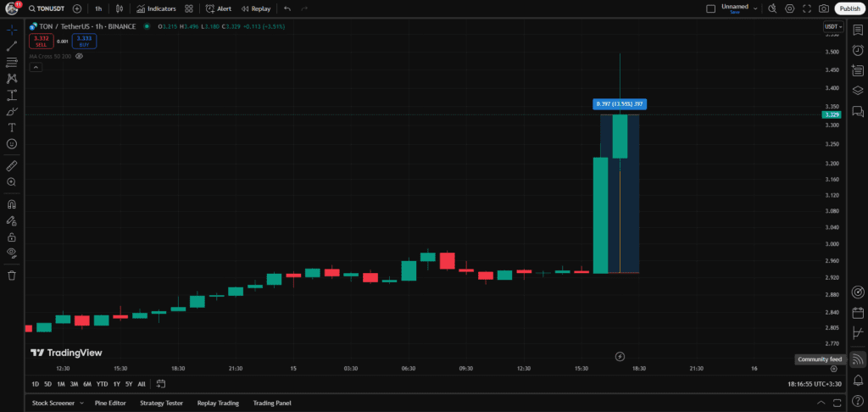The image size is (868, 412).
Task: Take a chart snapshot with camera icon
Action: (x=824, y=8)
